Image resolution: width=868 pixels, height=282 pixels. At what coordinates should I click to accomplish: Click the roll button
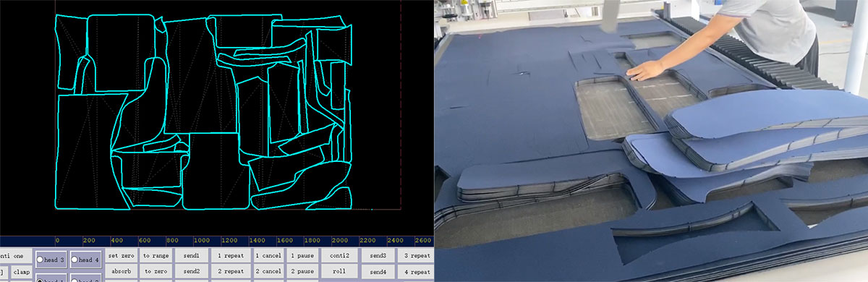click(339, 271)
